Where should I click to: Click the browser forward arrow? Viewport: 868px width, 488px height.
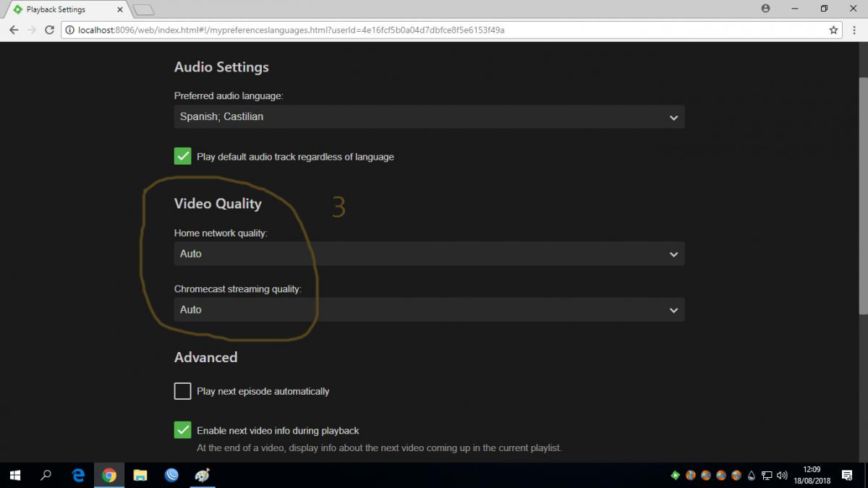pyautogui.click(x=32, y=30)
